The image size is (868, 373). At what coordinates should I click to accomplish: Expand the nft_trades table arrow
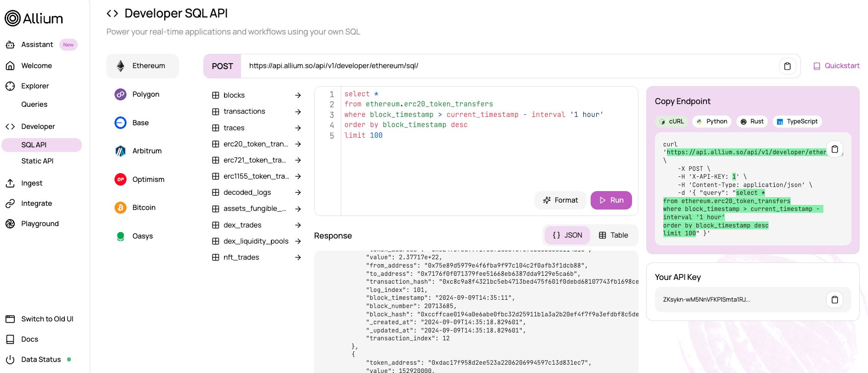pyautogui.click(x=298, y=257)
